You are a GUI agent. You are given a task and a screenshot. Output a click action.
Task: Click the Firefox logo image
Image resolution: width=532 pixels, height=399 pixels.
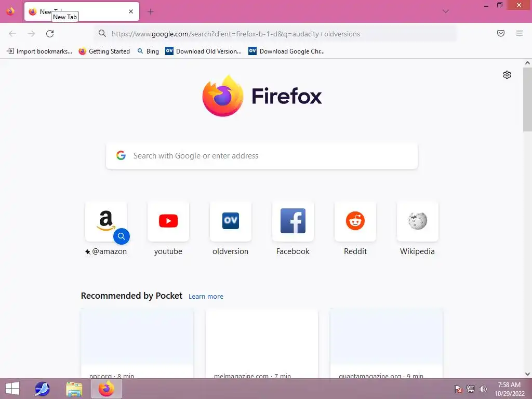[x=223, y=96]
